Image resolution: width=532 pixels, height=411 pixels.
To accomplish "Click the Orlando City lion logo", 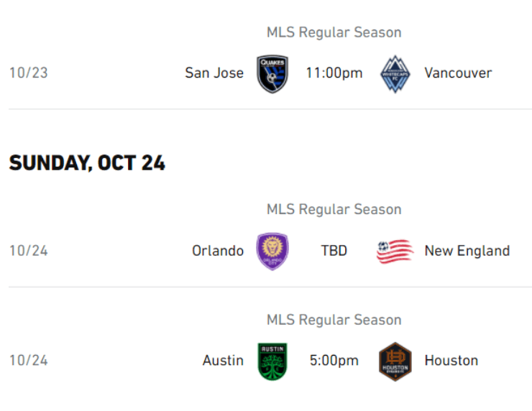I will (x=272, y=251).
